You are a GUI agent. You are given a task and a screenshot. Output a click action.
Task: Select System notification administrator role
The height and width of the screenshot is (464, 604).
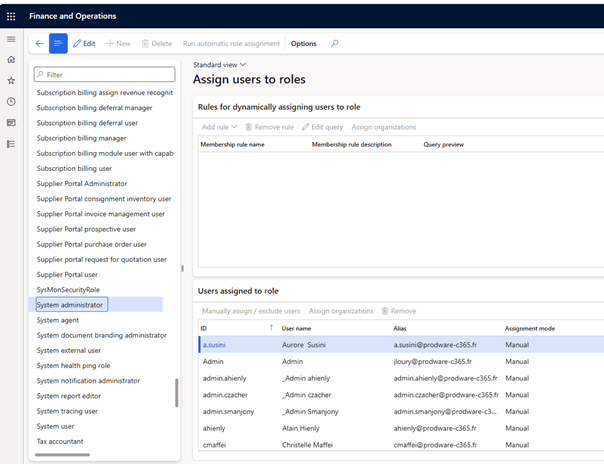(x=88, y=380)
